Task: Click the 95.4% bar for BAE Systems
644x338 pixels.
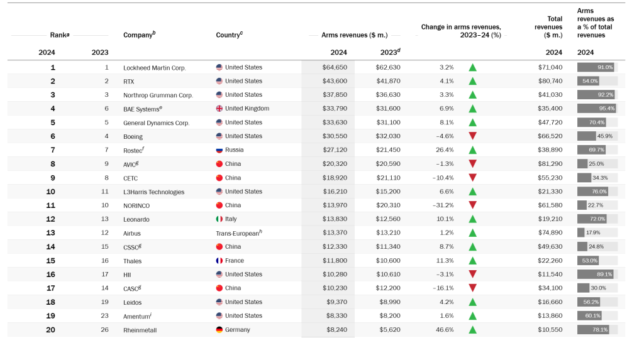Action: pos(596,109)
